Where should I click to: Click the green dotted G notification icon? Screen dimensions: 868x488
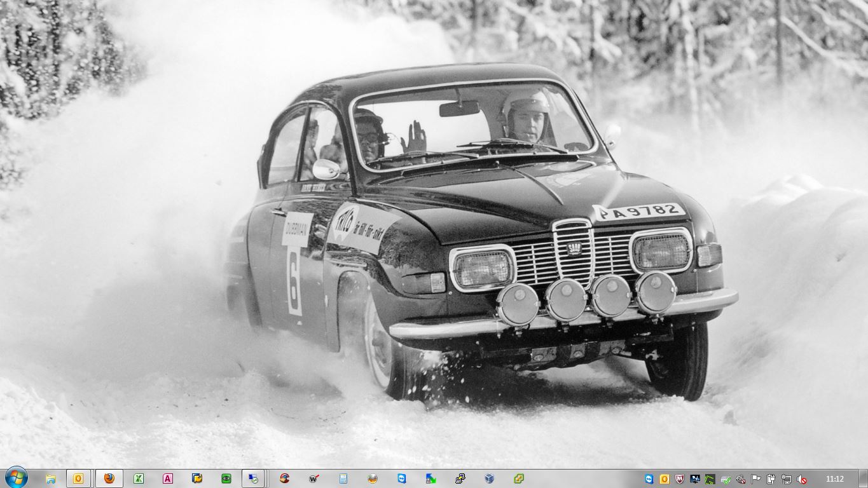710,479
